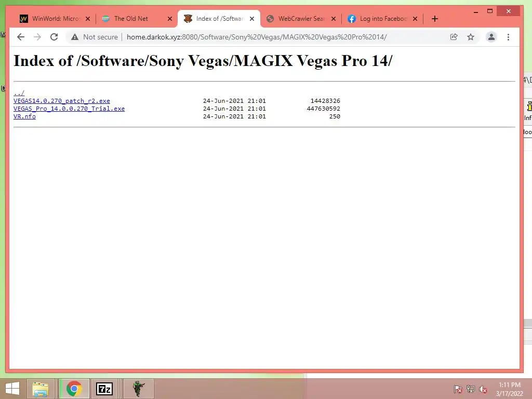Select the VR.nfo size value 250
This screenshot has width=532, height=399.
point(335,116)
